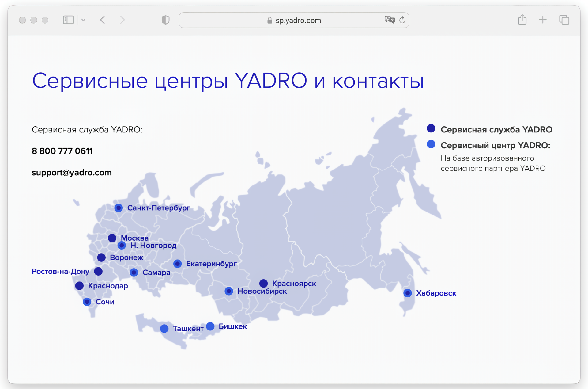This screenshot has width=588, height=389.
Task: Click the forward navigation arrow
Action: point(122,20)
